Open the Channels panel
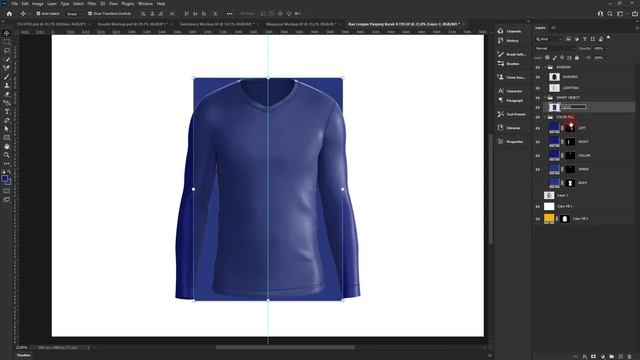This screenshot has width=640, height=360. tap(510, 31)
